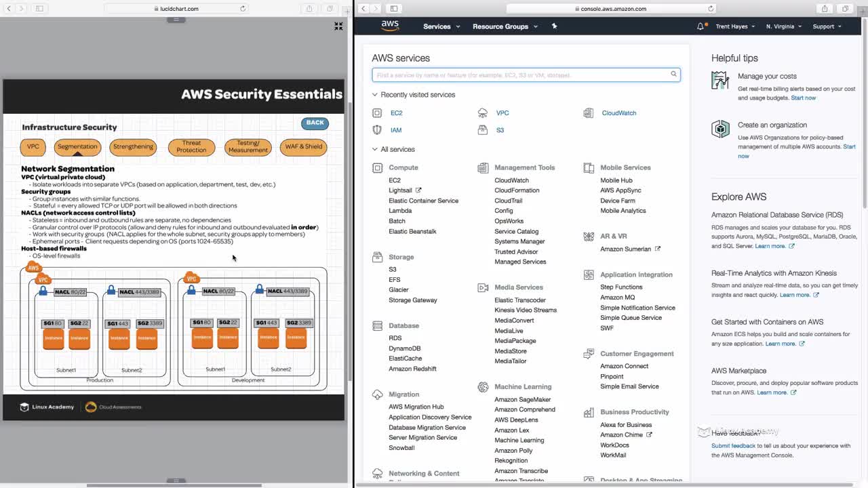
Task: Open the Amazon SageMaker link
Action: click(522, 400)
